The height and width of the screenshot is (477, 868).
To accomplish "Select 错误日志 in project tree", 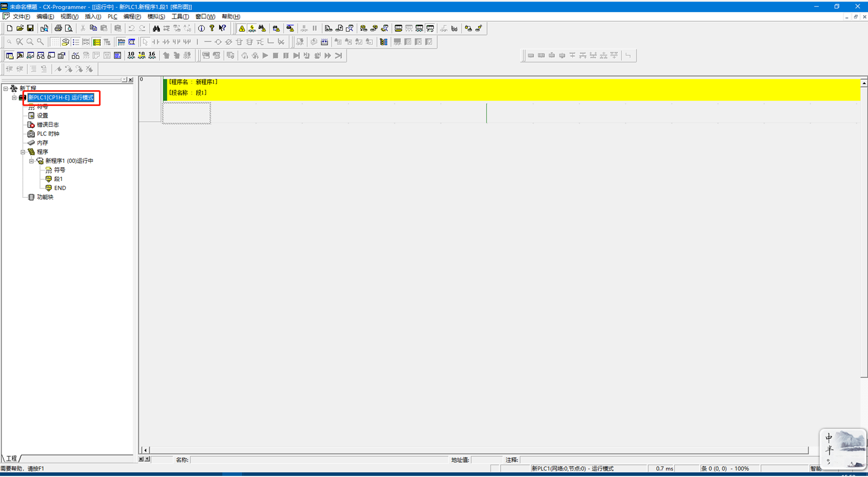I will coord(48,125).
